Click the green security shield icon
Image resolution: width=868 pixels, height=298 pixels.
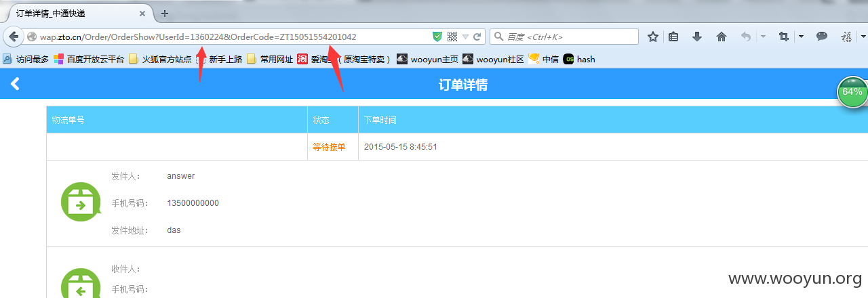click(437, 37)
